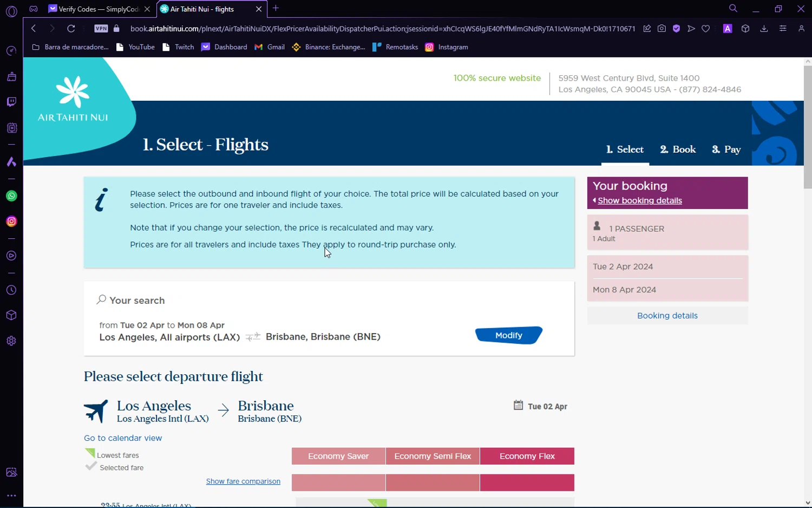Click the purple A extension icon
The width and height of the screenshot is (812, 508).
[728, 29]
